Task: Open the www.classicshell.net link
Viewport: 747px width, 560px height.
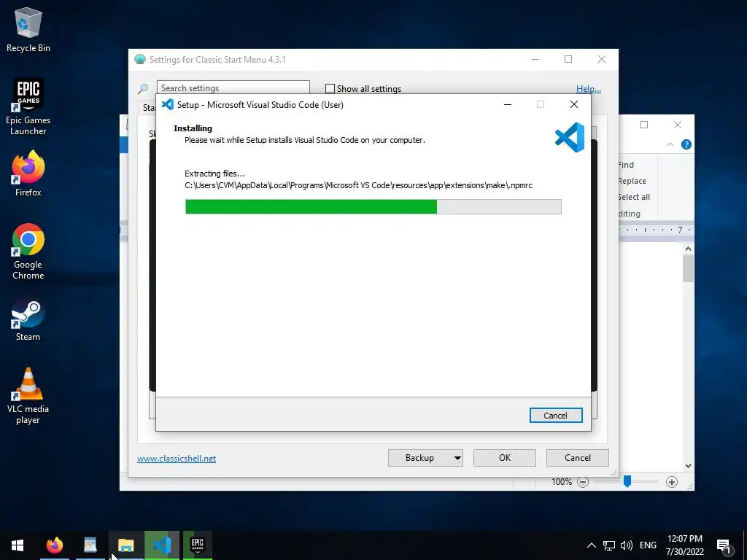Action: 177,458
